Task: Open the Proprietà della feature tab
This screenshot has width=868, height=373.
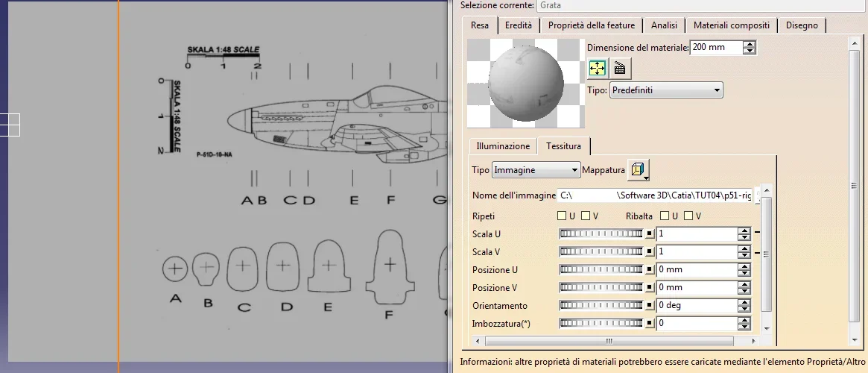Action: coord(591,25)
